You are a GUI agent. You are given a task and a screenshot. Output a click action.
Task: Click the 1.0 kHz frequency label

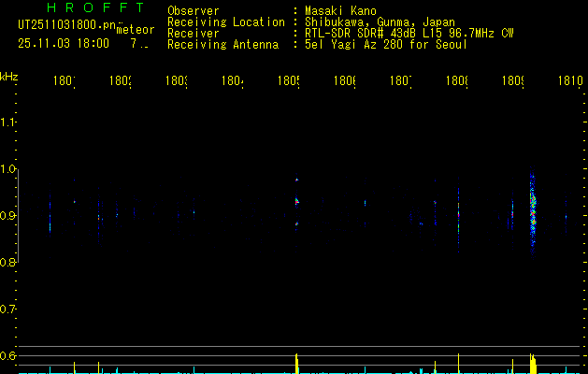[7, 169]
